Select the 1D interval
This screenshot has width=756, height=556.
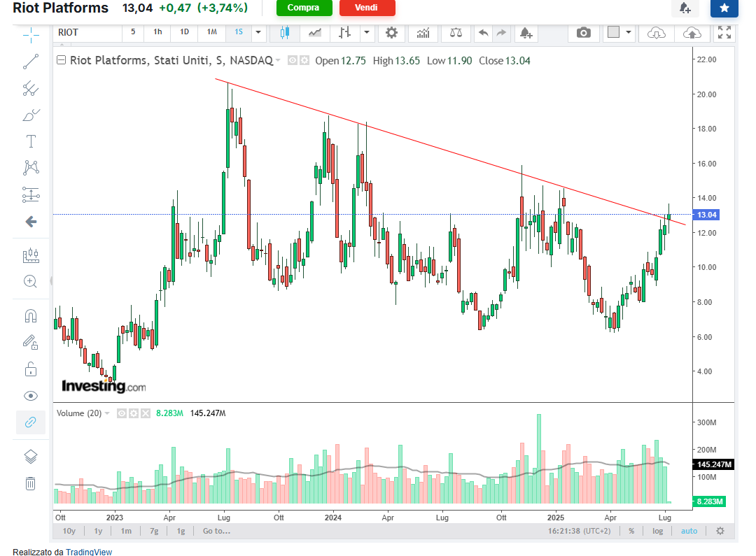coord(184,31)
